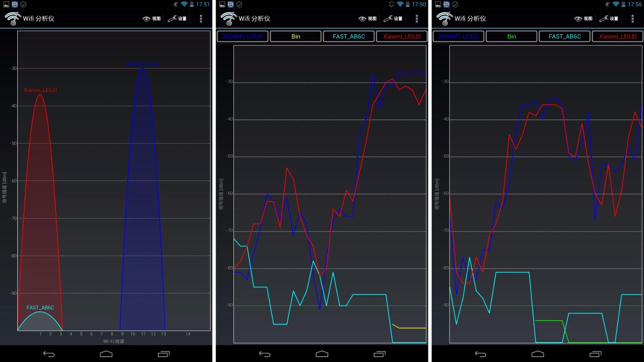This screenshot has width=644, height=362.
Task: Tap the home button below the 17:50 time graph
Action: click(322, 354)
